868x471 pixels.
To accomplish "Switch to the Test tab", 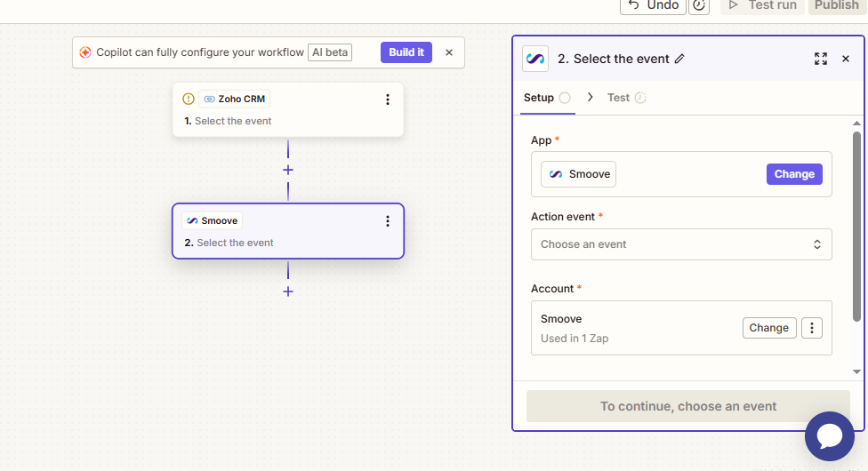I will point(619,98).
